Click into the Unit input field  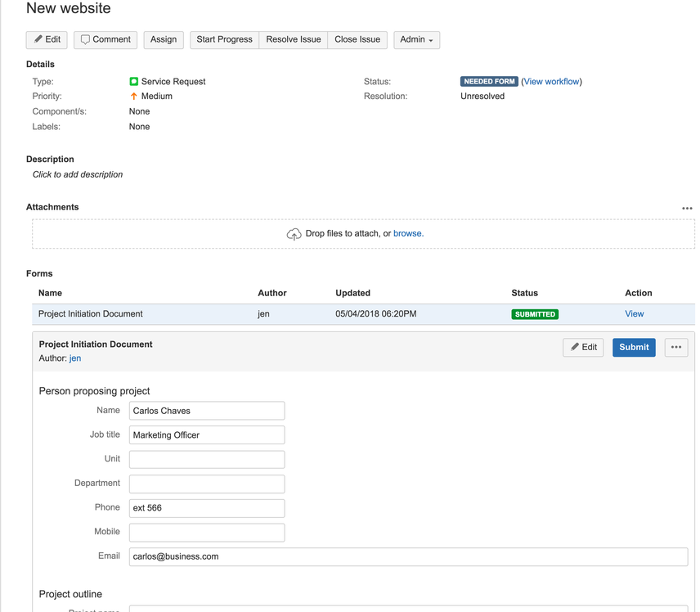point(207,459)
